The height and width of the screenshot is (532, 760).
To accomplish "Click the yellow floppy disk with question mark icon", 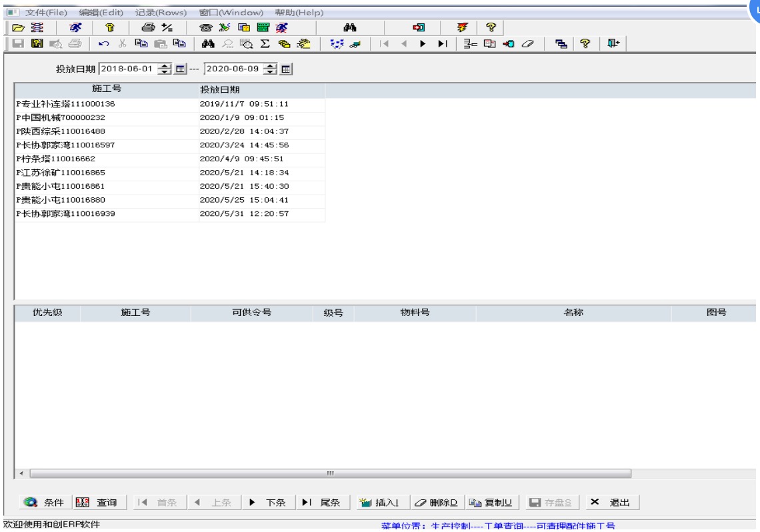I will pyautogui.click(x=37, y=43).
